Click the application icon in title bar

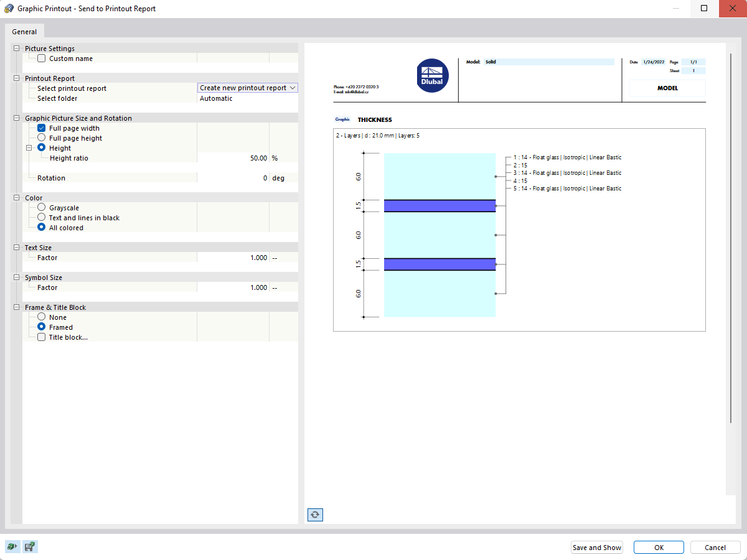coord(9,9)
